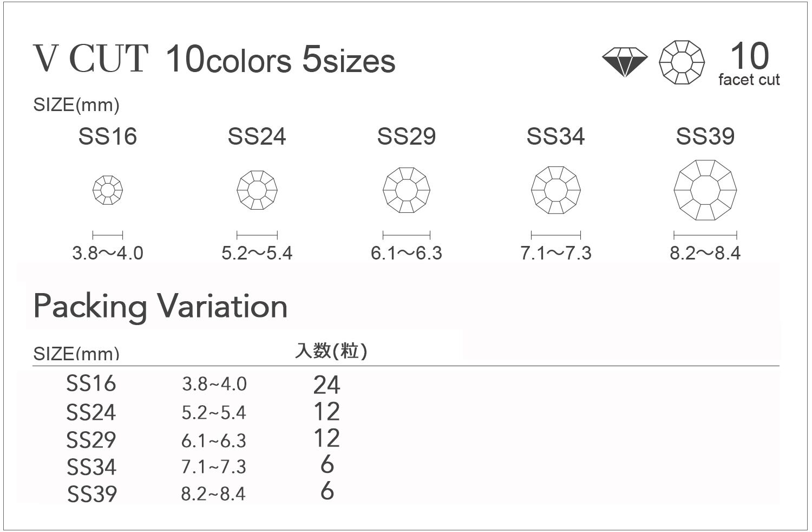The width and height of the screenshot is (812, 532).
Task: Click the SS16 width measurement bar
Action: point(108,235)
